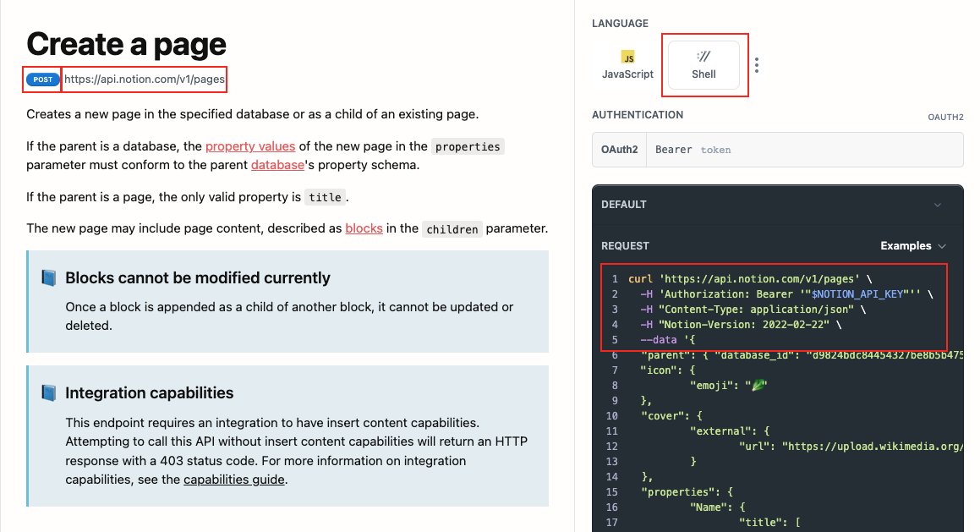
Task: Click the emoji code line
Action: click(x=728, y=386)
